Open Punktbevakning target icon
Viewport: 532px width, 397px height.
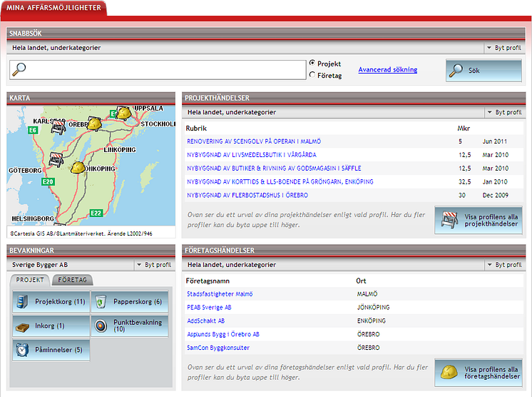101,326
